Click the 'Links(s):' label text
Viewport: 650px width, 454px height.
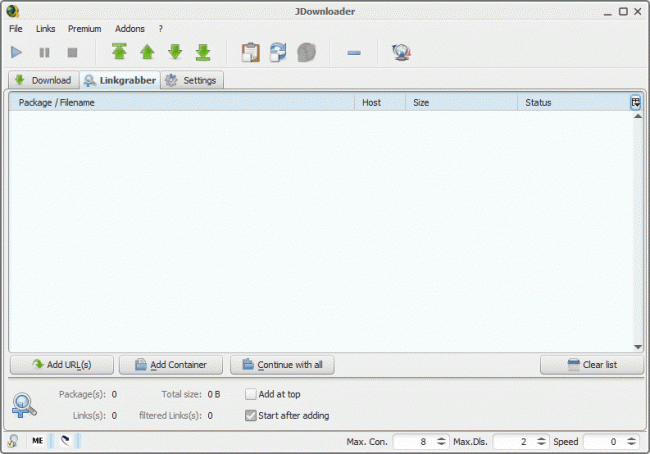[x=89, y=415]
